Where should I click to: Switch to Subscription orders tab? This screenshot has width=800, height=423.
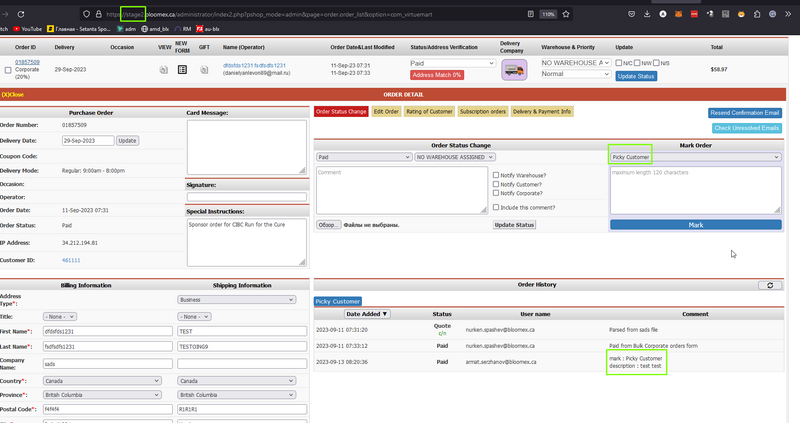coord(483,112)
